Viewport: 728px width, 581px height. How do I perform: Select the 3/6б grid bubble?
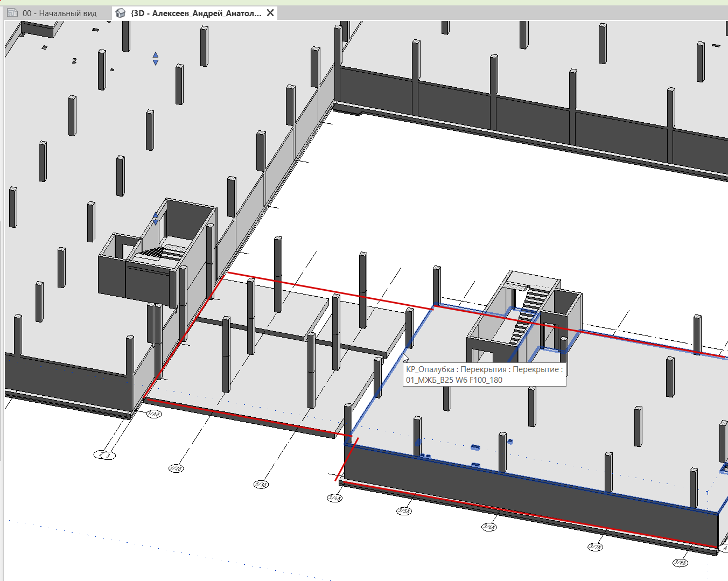tap(489, 527)
